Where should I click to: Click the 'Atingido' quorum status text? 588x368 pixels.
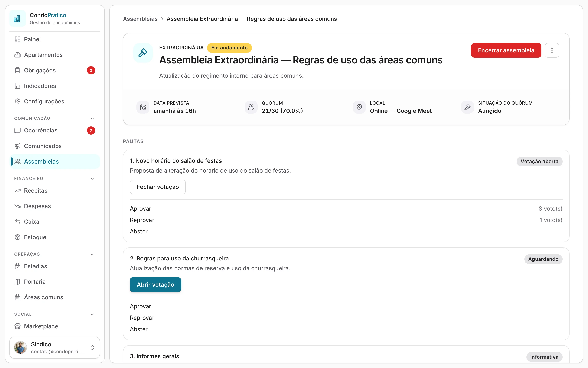click(x=490, y=111)
